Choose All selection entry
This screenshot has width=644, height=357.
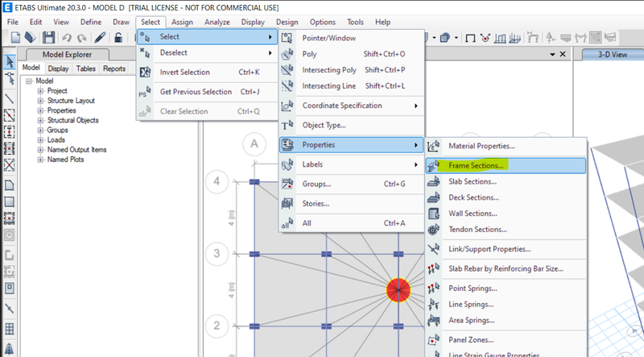point(351,223)
